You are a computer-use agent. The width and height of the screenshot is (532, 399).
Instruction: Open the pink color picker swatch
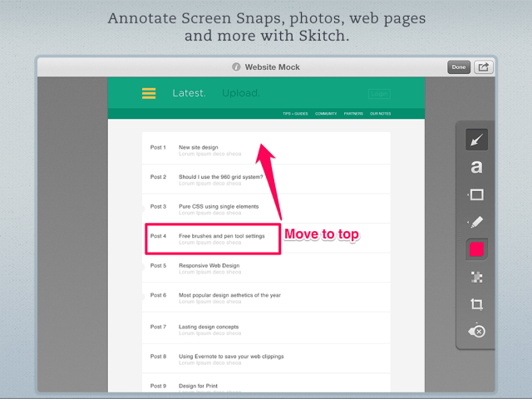476,249
